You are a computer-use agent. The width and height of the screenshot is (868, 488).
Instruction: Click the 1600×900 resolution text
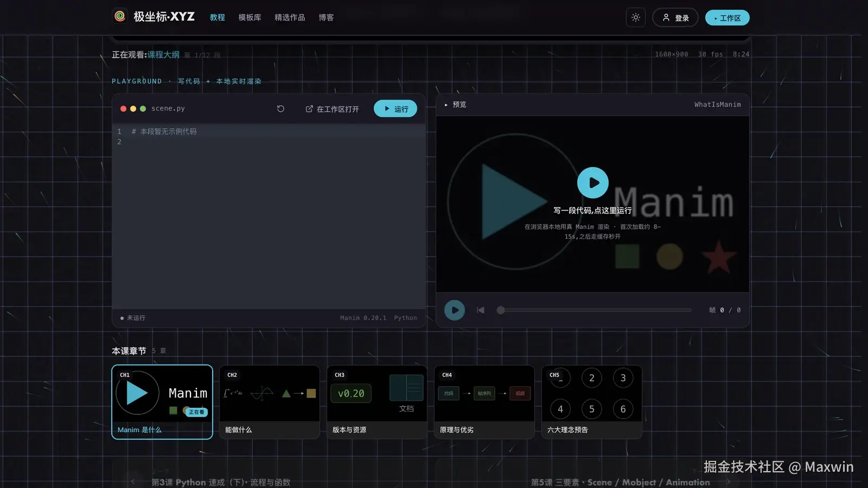(x=671, y=54)
